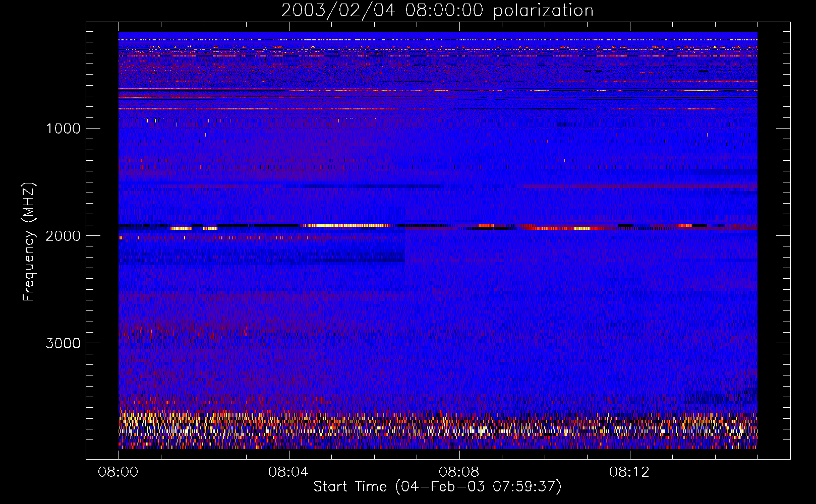The width and height of the screenshot is (816, 504).
Task: Click the "08:12" time tick label
Action: pos(629,472)
